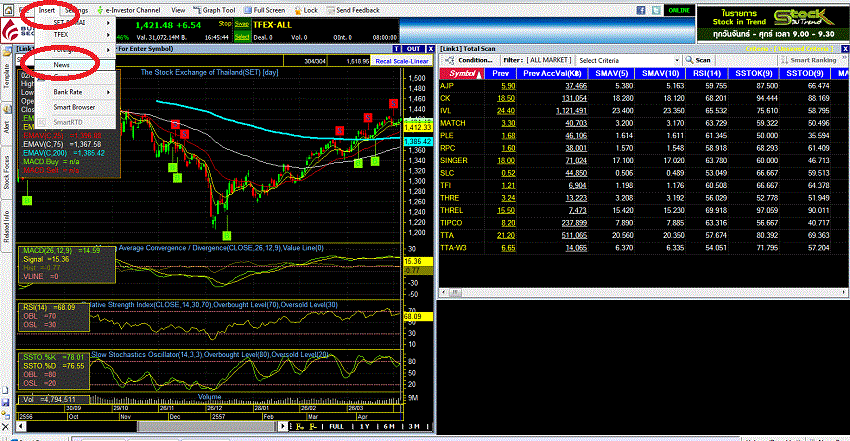Open the Related Info side tab
Viewport: 850px width, 441px height.
(x=7, y=225)
